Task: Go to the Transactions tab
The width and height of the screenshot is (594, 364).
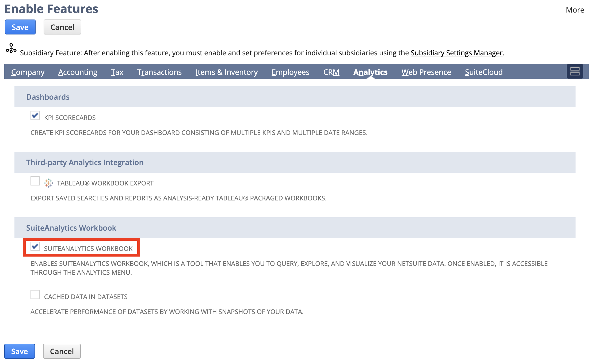Action: (x=159, y=72)
